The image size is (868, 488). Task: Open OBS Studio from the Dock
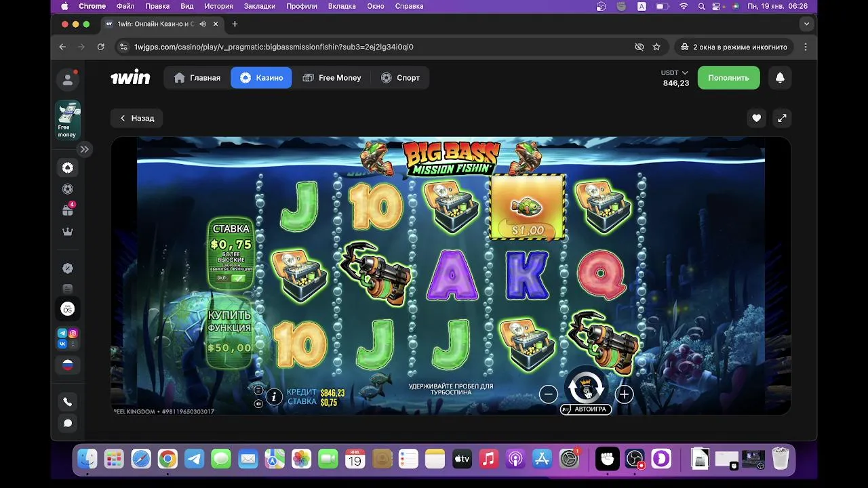pyautogui.click(x=635, y=459)
